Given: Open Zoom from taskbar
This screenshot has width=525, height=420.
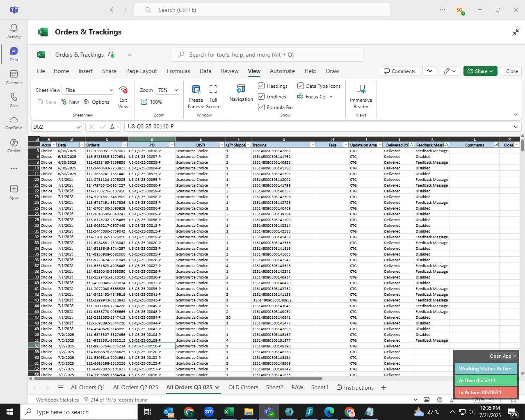Looking at the screenshot, I should (209, 412).
